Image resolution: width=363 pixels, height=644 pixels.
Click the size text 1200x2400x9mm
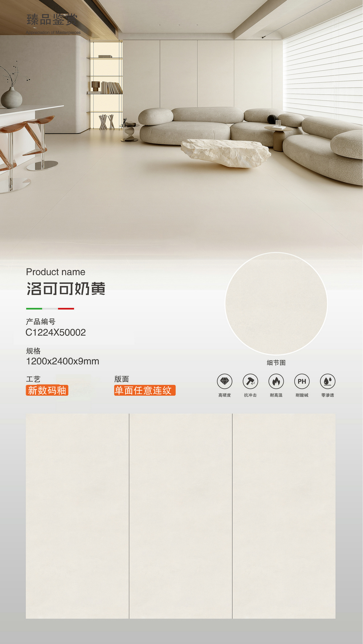[62, 361]
